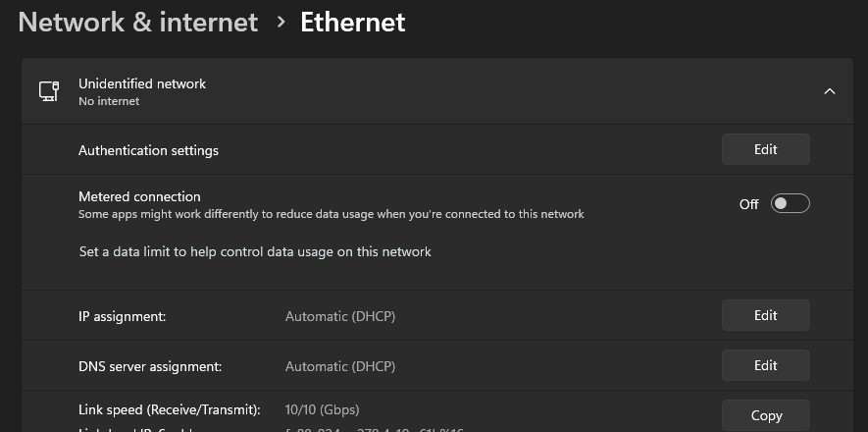Open Set a data limit link

255,252
